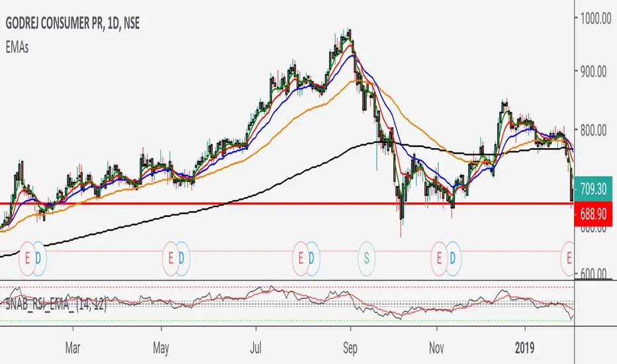Open the E earnings marker at Nov
617x364 pixels.
pyautogui.click(x=439, y=259)
